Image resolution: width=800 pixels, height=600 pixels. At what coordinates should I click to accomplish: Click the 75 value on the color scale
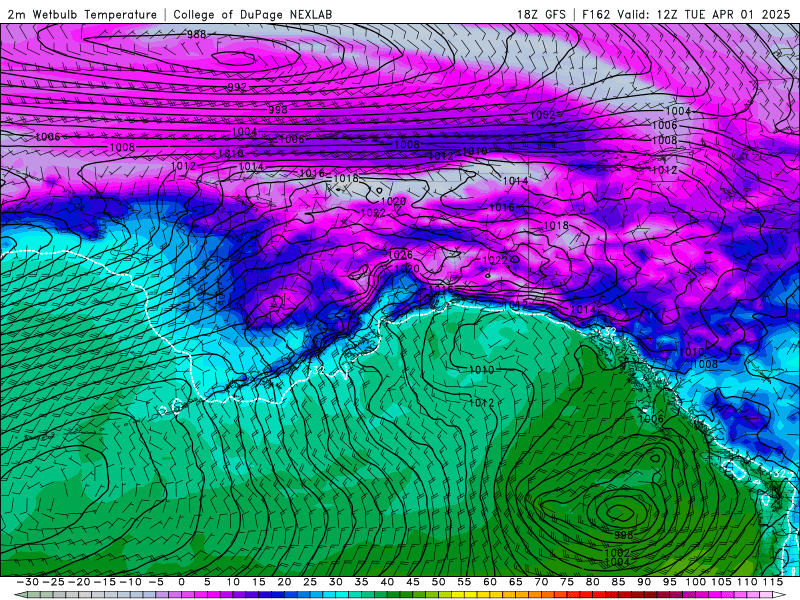pyautogui.click(x=567, y=582)
